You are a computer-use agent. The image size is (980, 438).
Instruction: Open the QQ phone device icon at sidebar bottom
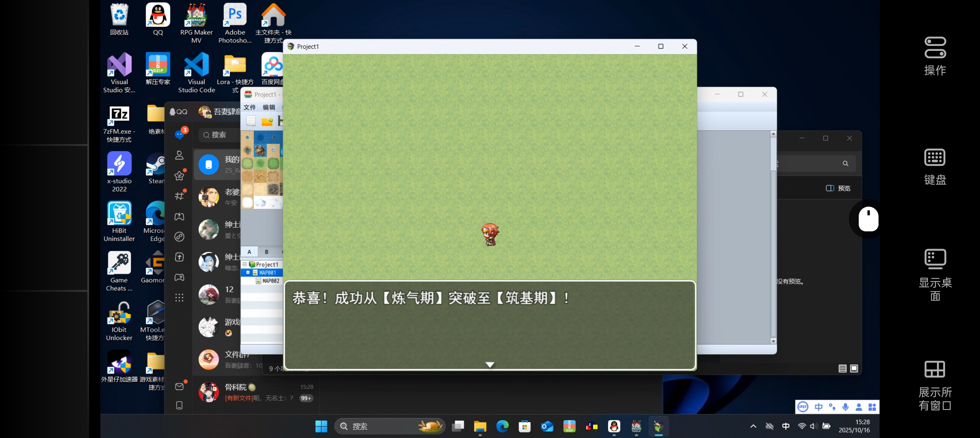[179, 405]
